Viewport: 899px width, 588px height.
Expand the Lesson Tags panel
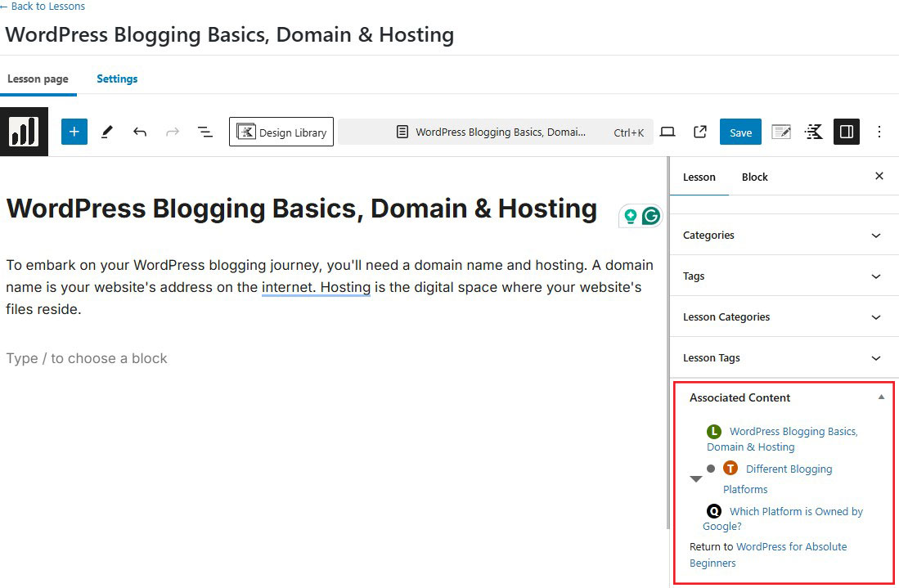pyautogui.click(x=784, y=358)
